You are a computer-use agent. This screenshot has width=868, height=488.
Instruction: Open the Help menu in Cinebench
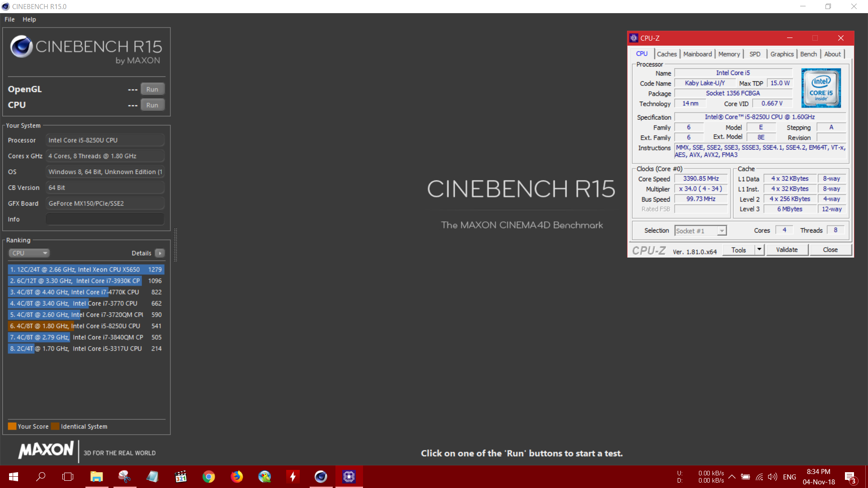pos(29,19)
